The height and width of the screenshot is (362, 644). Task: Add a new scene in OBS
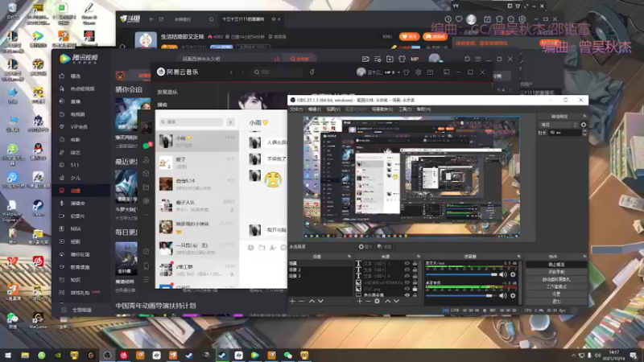(x=292, y=301)
